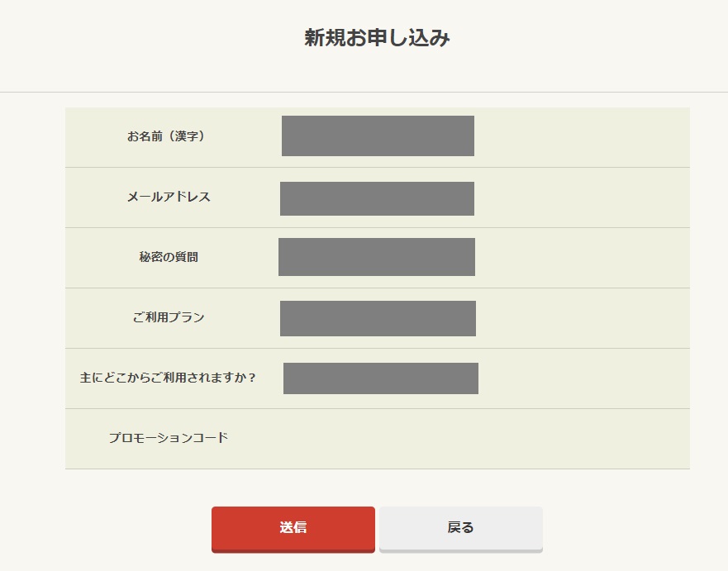Click the gray 戻る back button
The image size is (728, 571).
(x=460, y=527)
